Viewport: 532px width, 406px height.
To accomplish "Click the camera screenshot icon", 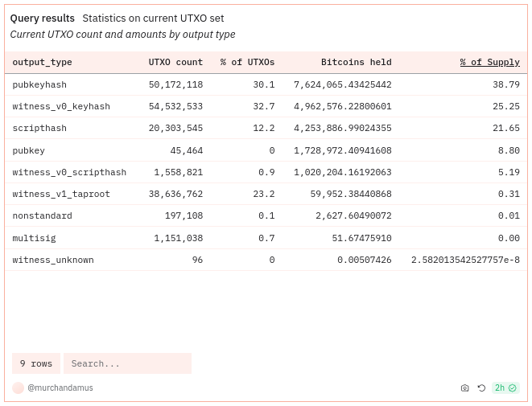I will 464,388.
